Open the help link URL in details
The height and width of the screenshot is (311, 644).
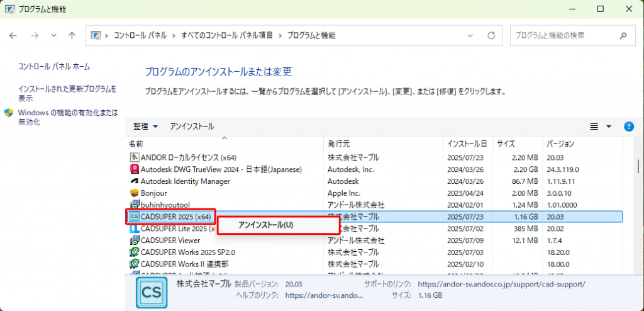pyautogui.click(x=324, y=295)
